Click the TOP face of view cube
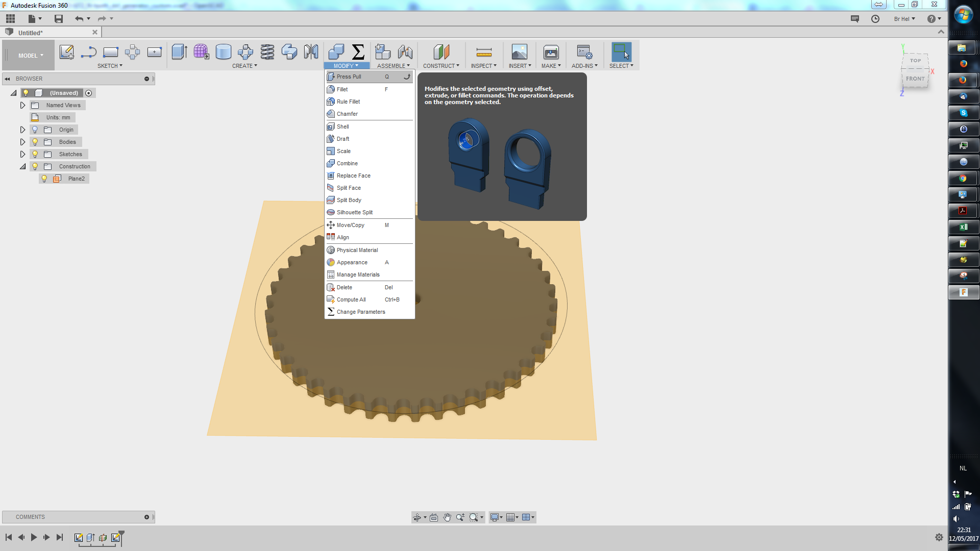Viewport: 980px width, 551px height. (x=915, y=61)
